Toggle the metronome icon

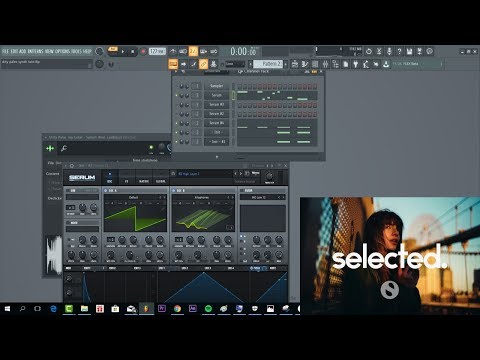pyautogui.click(x=173, y=51)
